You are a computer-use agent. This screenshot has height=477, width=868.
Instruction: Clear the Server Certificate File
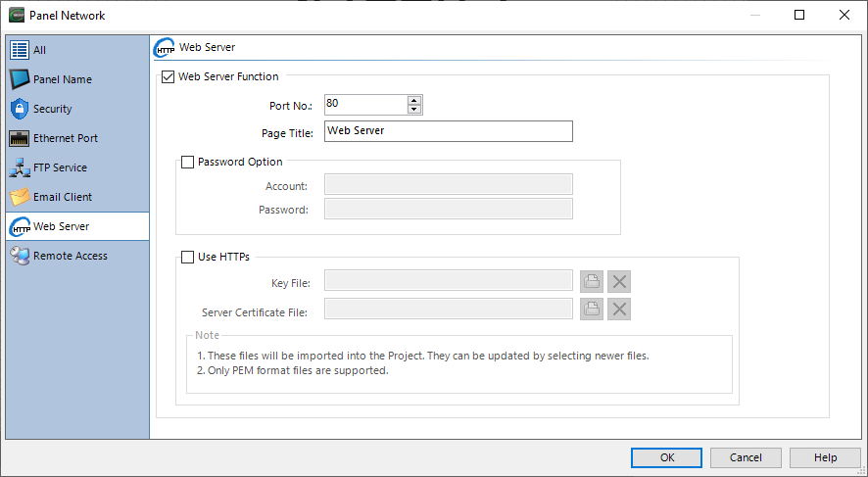point(619,310)
